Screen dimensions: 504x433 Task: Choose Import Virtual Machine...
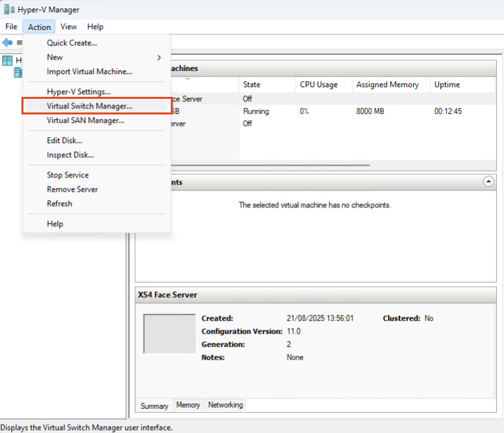pos(96,72)
